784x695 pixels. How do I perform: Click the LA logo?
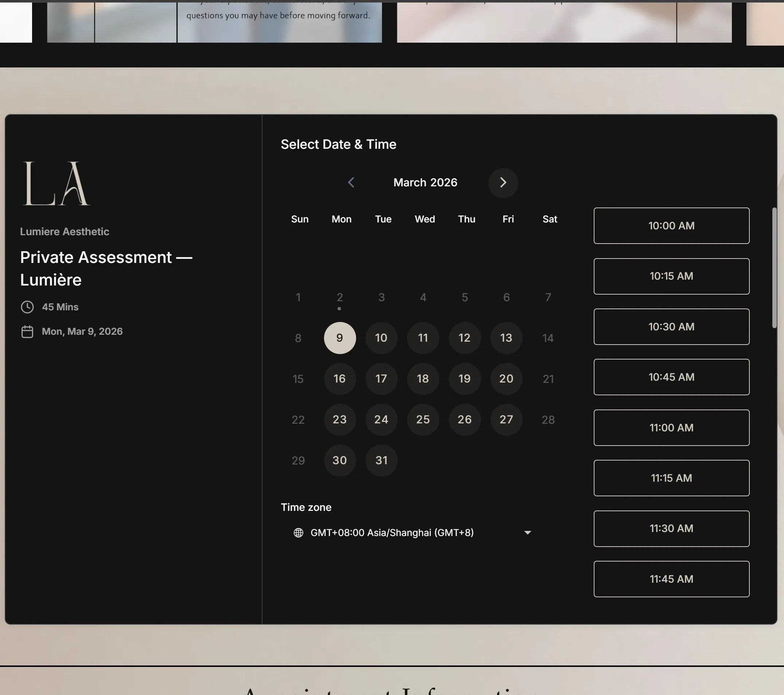(x=56, y=183)
